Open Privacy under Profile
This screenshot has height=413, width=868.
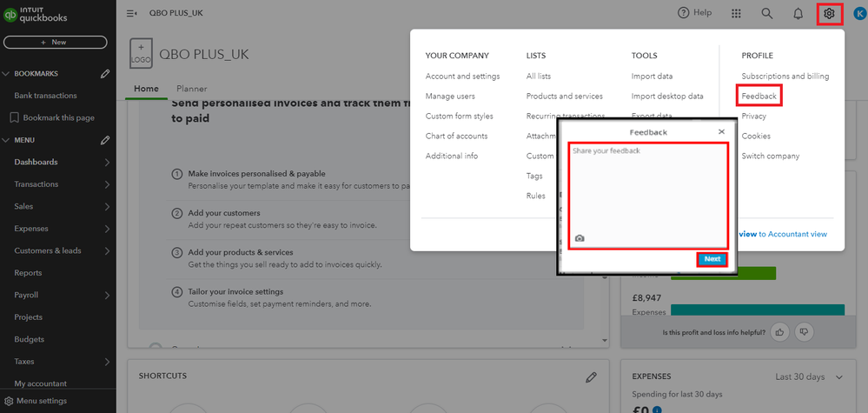click(x=753, y=117)
